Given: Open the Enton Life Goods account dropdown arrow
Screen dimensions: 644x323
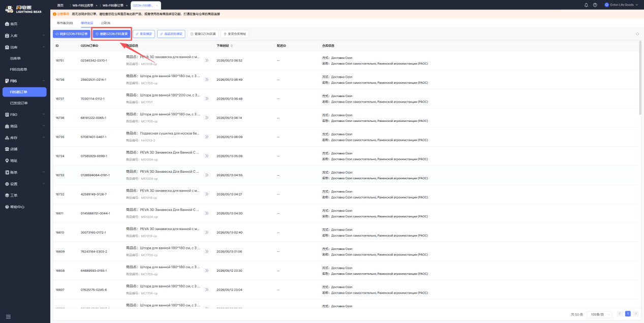Looking at the screenshot, I should tap(637, 5).
